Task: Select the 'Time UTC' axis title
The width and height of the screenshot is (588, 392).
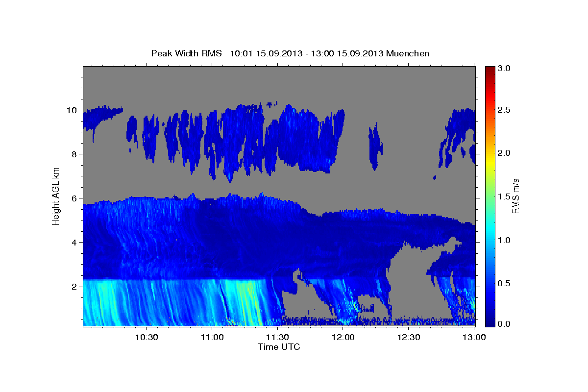Action: (x=279, y=347)
